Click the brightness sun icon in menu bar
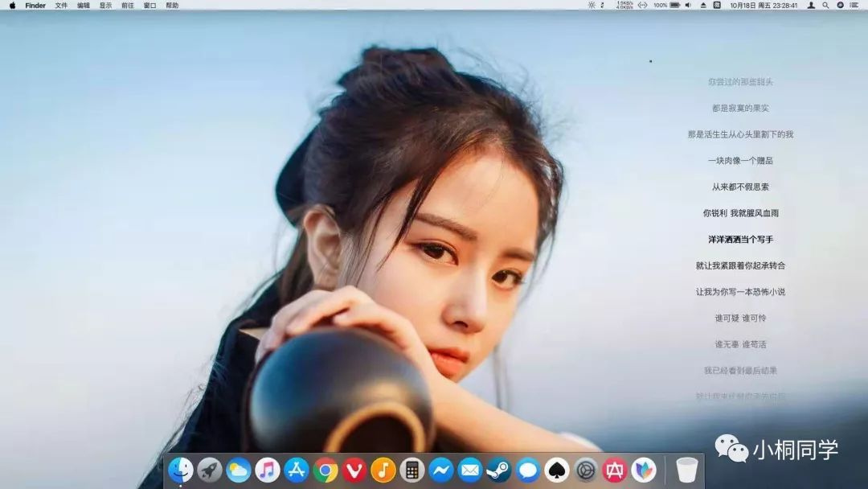Image resolution: width=868 pixels, height=489 pixels. 592,5
